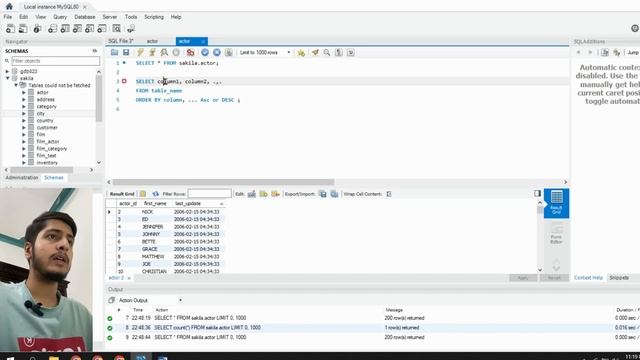Open the schema inspector icon
The width and height of the screenshot is (640, 360).
37,29
